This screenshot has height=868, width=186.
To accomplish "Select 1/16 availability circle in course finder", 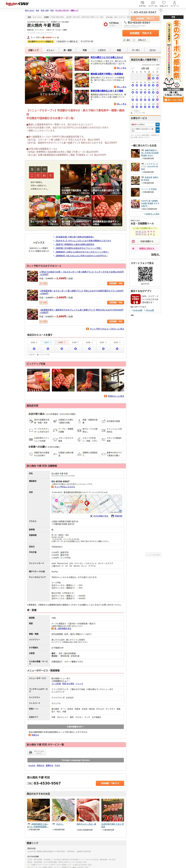I will [x=34, y=349].
